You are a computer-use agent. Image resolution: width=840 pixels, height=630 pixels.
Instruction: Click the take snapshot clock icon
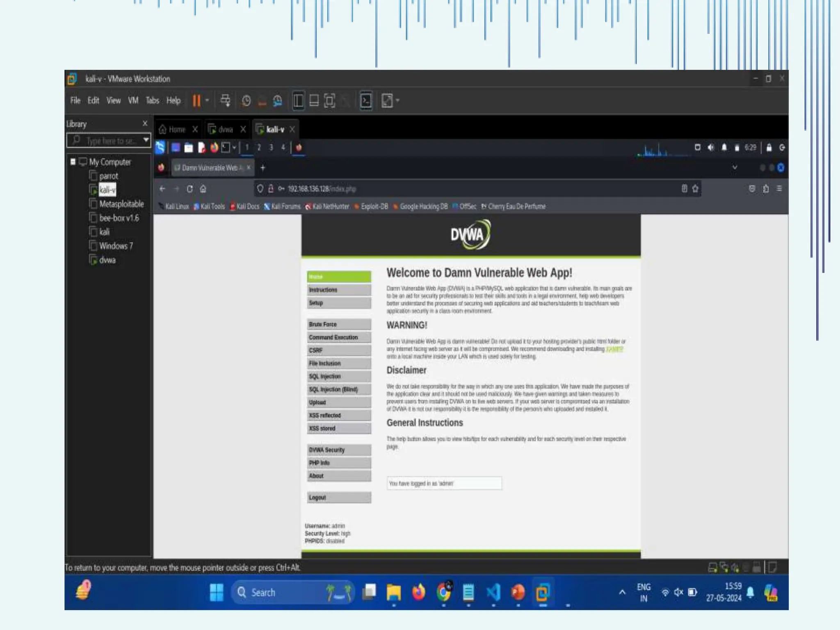[246, 100]
